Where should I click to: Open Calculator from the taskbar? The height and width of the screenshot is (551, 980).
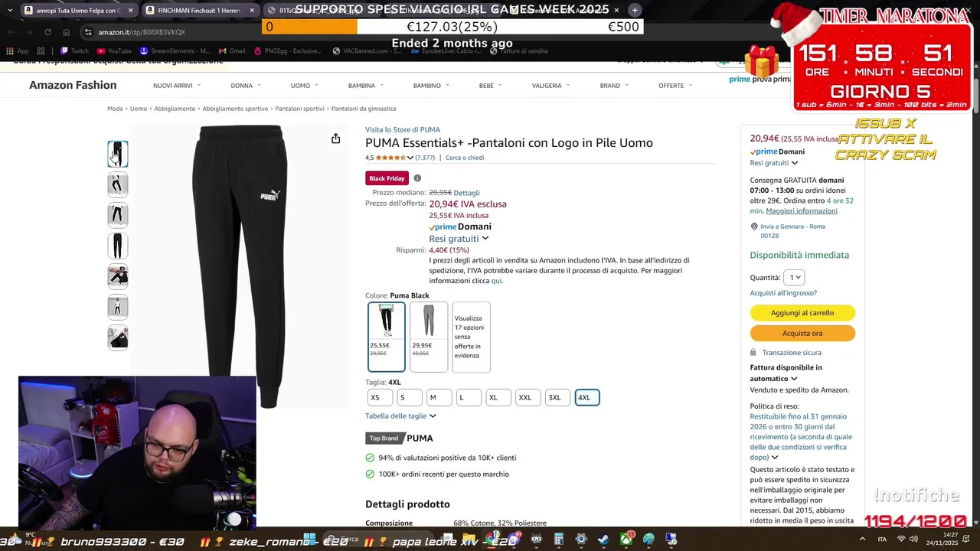coord(559,540)
